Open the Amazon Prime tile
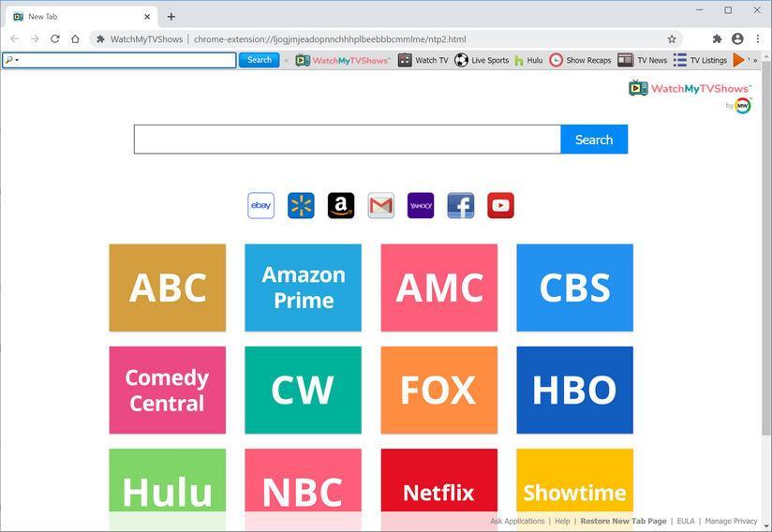 pyautogui.click(x=304, y=288)
